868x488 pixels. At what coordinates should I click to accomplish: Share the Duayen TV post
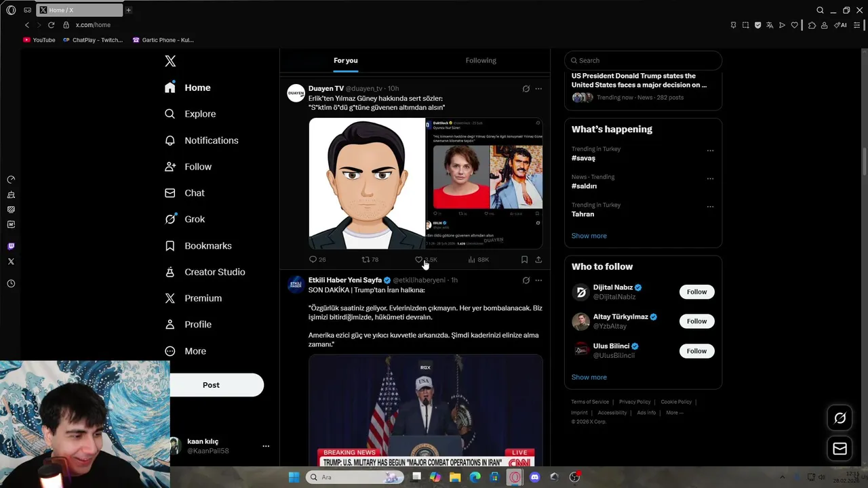click(x=538, y=260)
